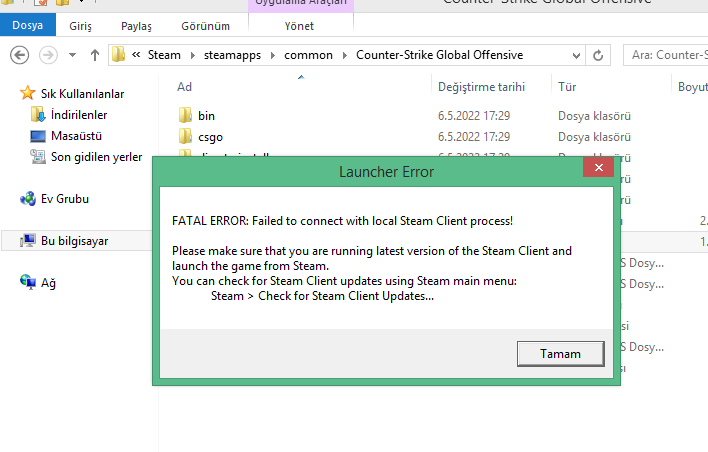The height and width of the screenshot is (452, 708).
Task: Click the Son gidilen yerler icon
Action: pos(38,157)
